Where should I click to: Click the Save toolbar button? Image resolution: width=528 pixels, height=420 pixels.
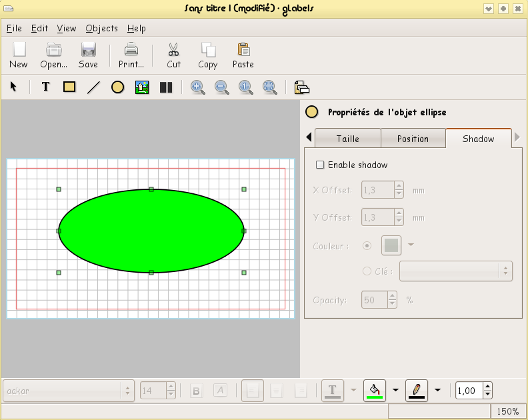pyautogui.click(x=88, y=55)
